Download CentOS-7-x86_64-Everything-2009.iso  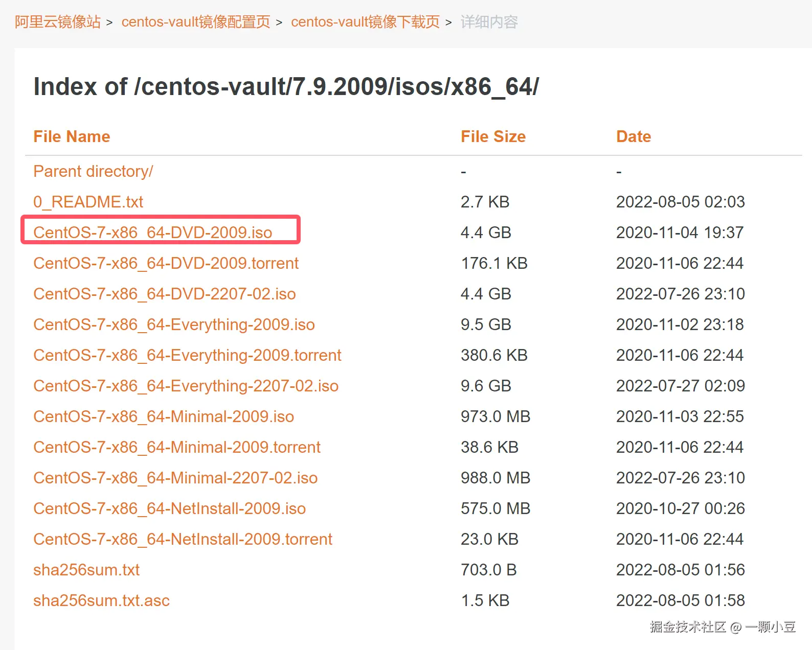coord(174,324)
